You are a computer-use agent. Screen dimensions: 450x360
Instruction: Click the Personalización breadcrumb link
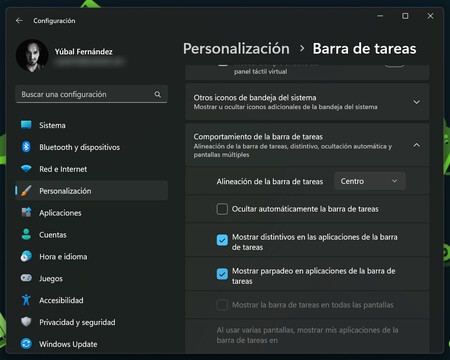pyautogui.click(x=236, y=49)
